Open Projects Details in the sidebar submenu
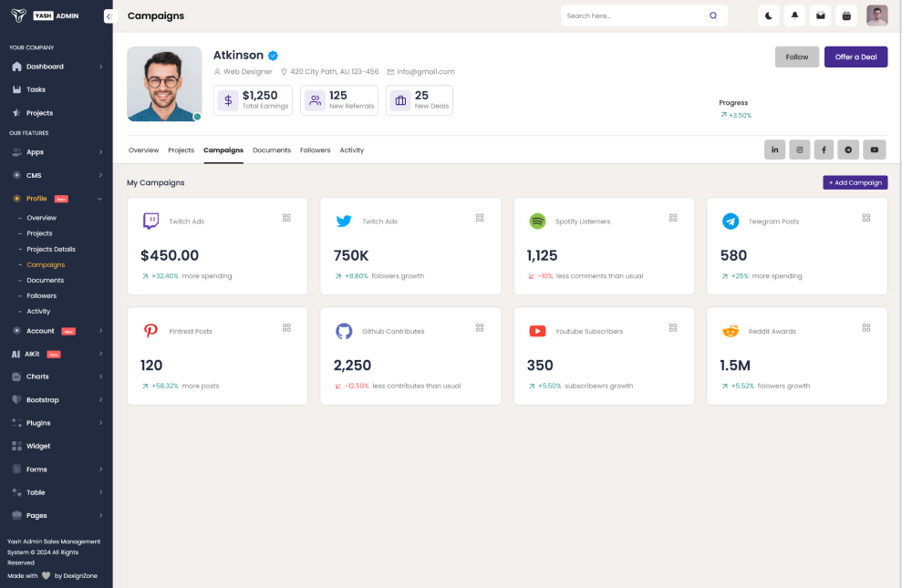902x588 pixels. pos(51,250)
